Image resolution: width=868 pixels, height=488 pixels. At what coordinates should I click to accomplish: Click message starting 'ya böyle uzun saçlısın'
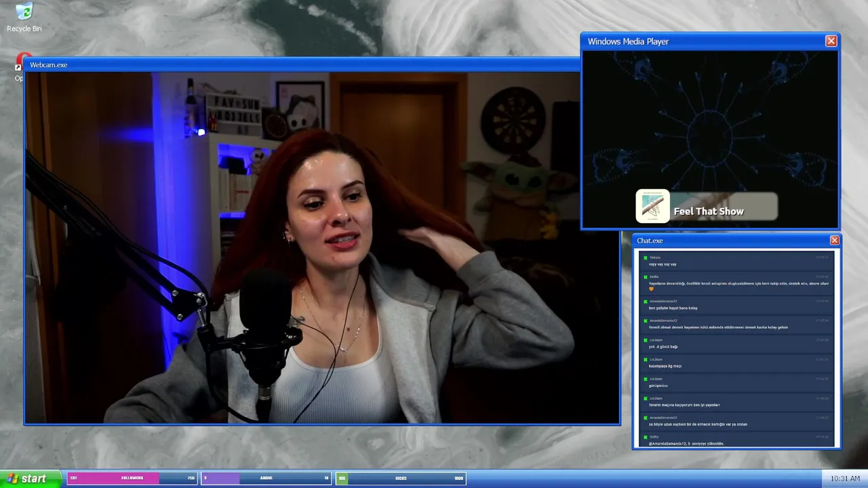point(698,424)
